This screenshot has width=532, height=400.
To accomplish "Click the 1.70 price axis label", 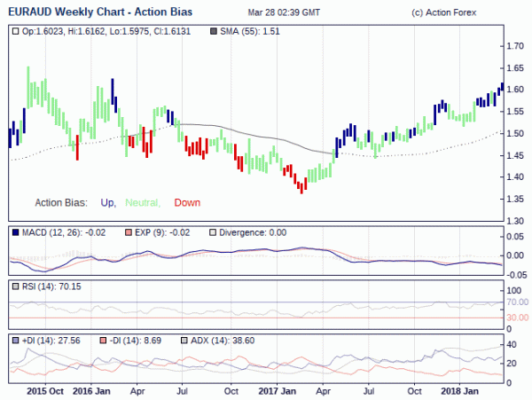I will click(x=515, y=46).
